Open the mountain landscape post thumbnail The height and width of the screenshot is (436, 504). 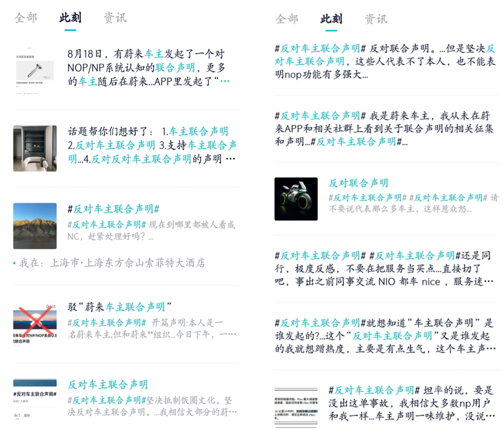tap(34, 226)
